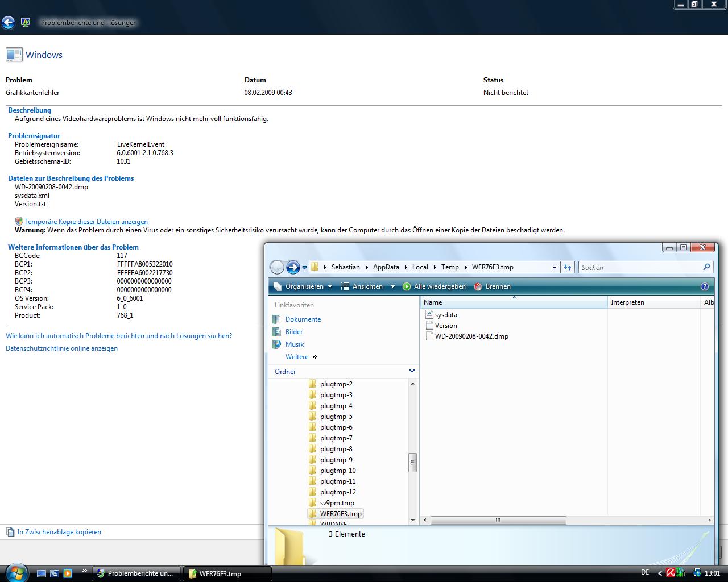Switch to WER76F3.tmp taskbar button
This screenshot has height=582, width=728.
coord(227,573)
